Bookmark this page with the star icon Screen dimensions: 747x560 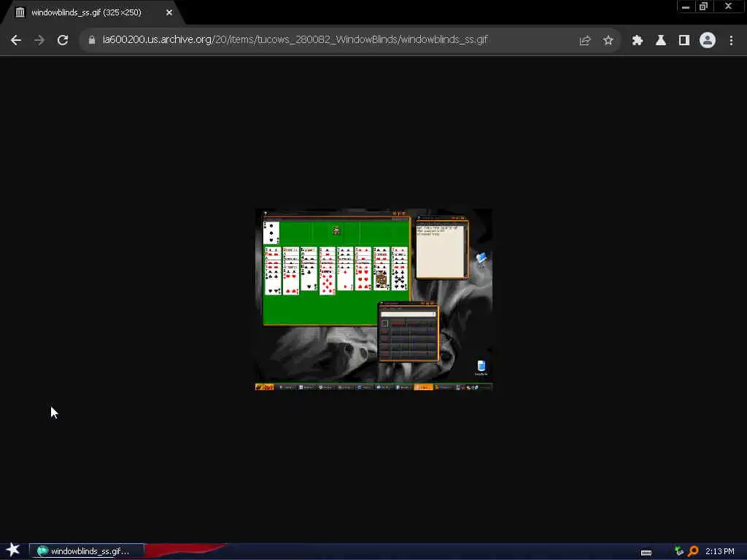point(608,41)
